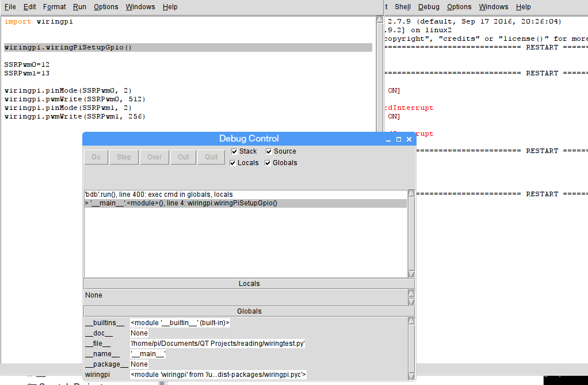The height and width of the screenshot is (385, 588).
Task: Open the Debug menu in the shell window
Action: 429,7
